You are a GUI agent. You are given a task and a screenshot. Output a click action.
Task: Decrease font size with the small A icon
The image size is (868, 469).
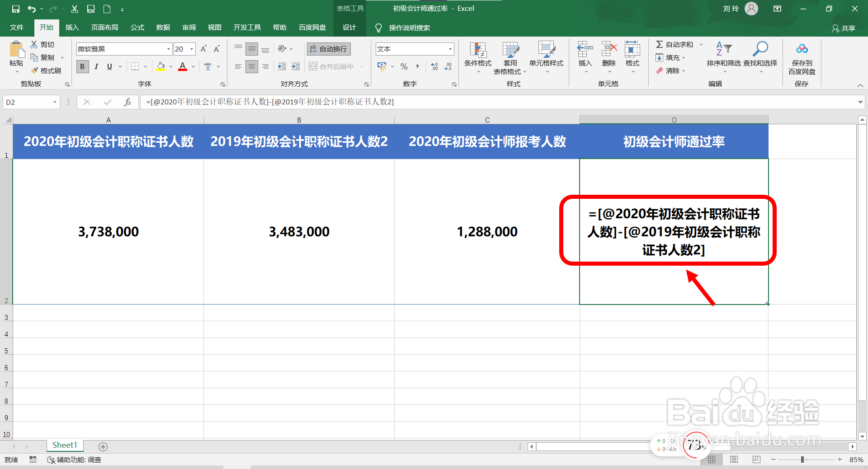[217, 49]
